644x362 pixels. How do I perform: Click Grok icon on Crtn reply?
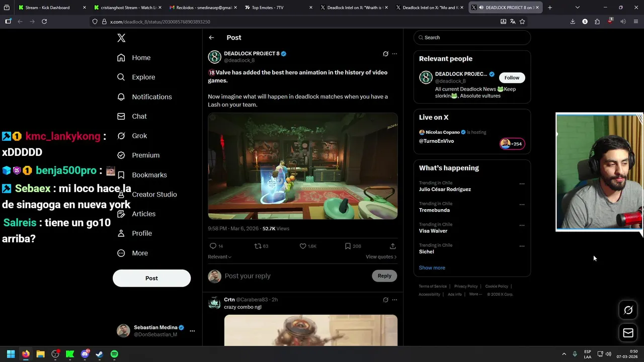pyautogui.click(x=385, y=300)
